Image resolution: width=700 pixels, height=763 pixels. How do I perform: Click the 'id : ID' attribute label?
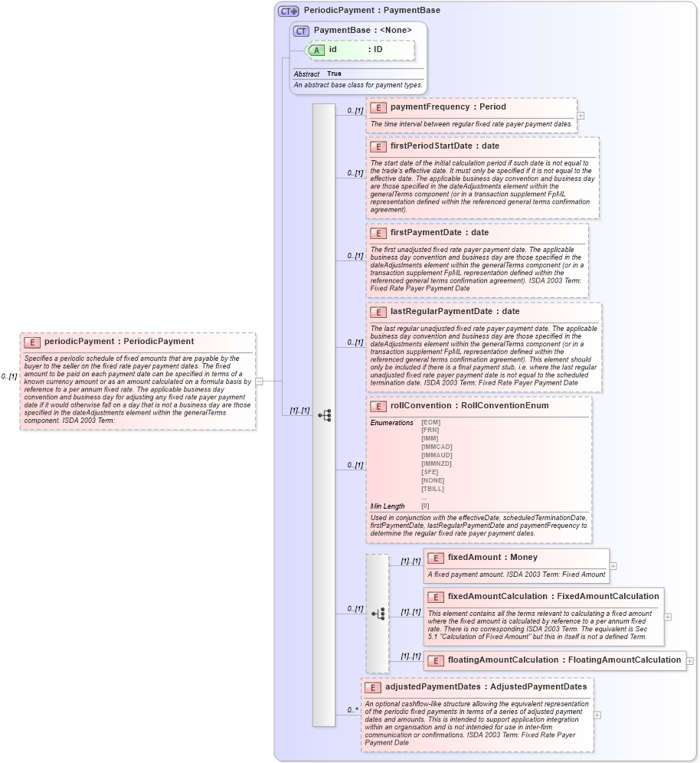(x=355, y=50)
